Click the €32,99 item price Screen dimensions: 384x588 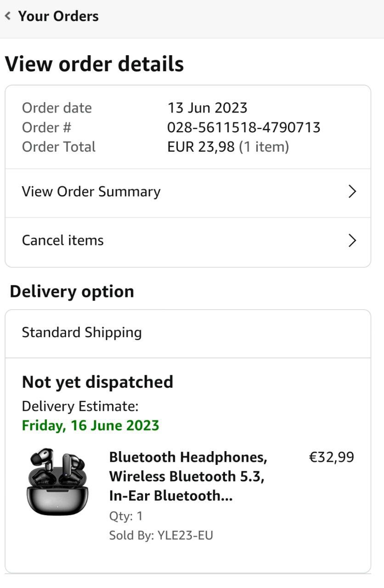[x=331, y=457]
